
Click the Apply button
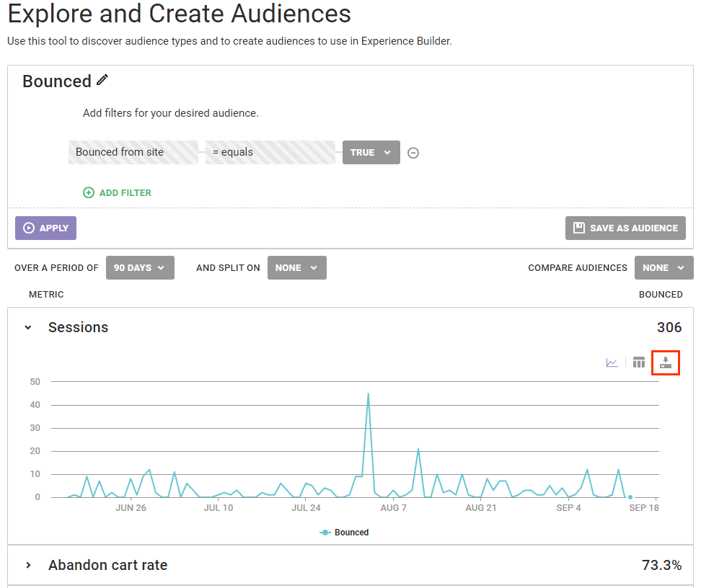click(45, 228)
